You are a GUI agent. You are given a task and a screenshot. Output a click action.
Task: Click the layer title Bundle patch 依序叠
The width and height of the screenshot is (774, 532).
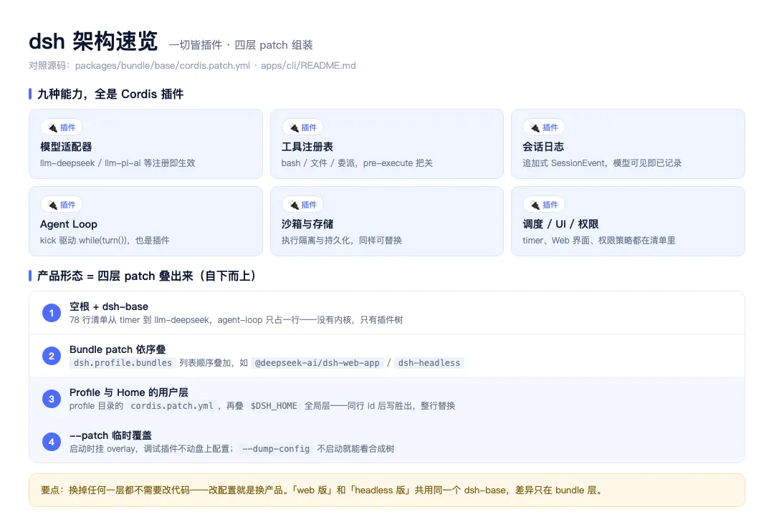point(118,349)
